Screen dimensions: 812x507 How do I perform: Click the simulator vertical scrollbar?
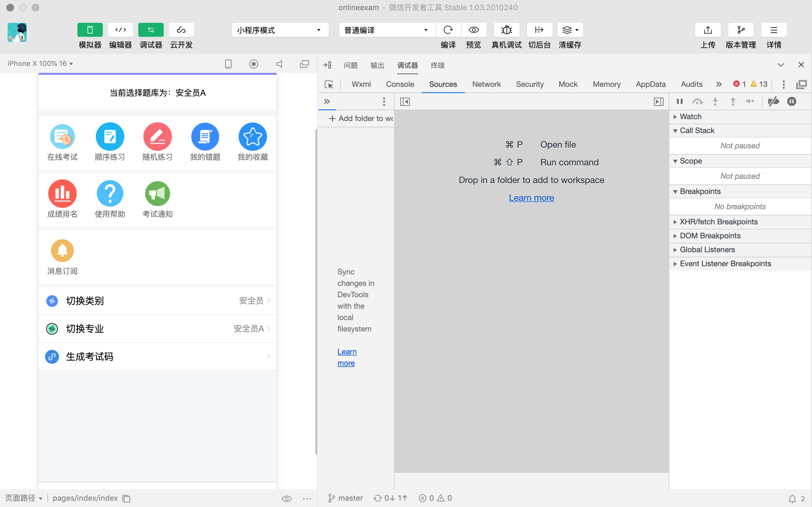click(x=316, y=292)
